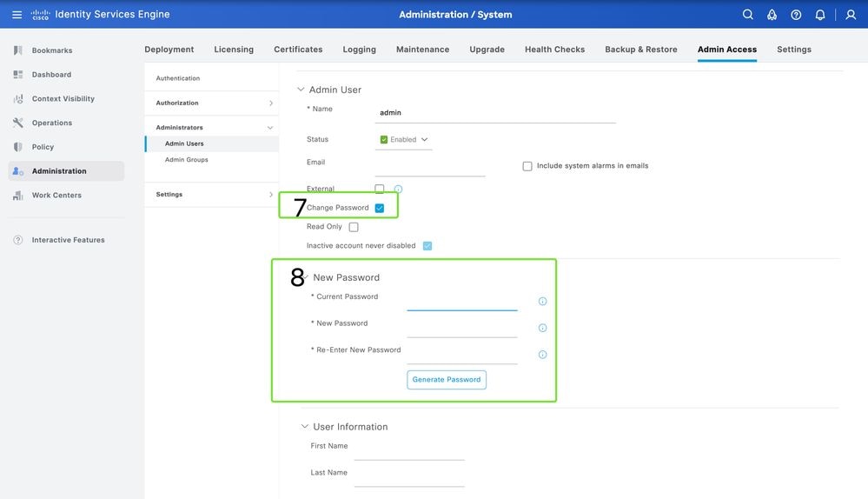
Task: Open the Backup & Restore tab
Action: [x=640, y=50]
